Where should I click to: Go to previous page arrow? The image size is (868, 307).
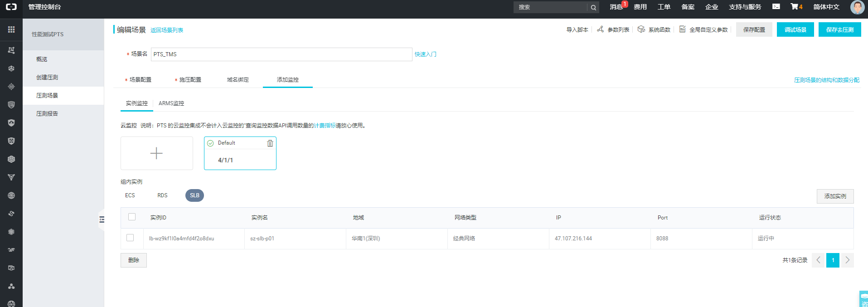coord(818,260)
